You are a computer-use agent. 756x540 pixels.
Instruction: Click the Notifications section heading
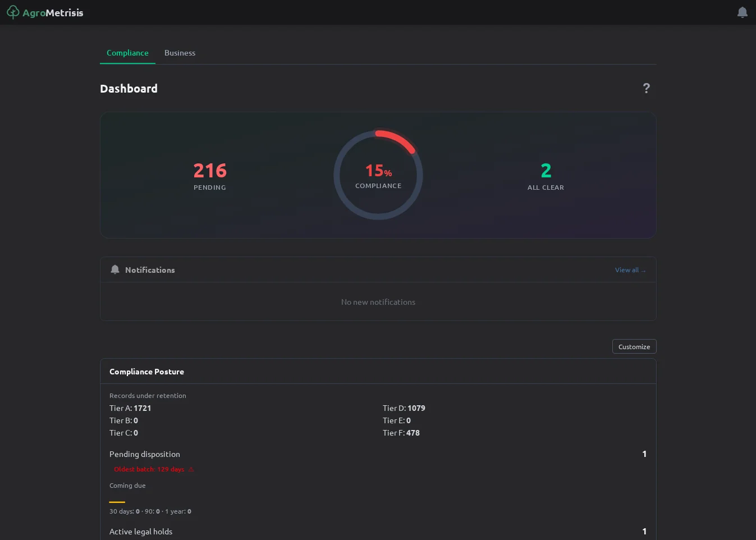coord(150,270)
